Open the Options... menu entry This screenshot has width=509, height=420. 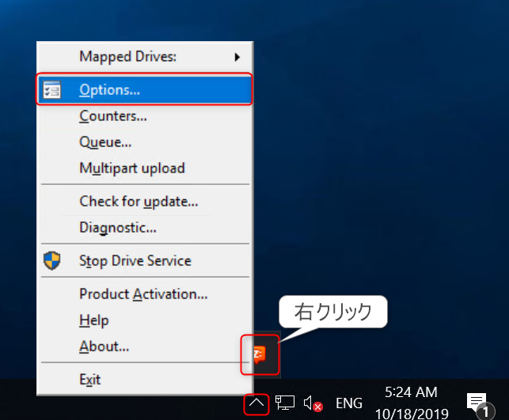[144, 89]
